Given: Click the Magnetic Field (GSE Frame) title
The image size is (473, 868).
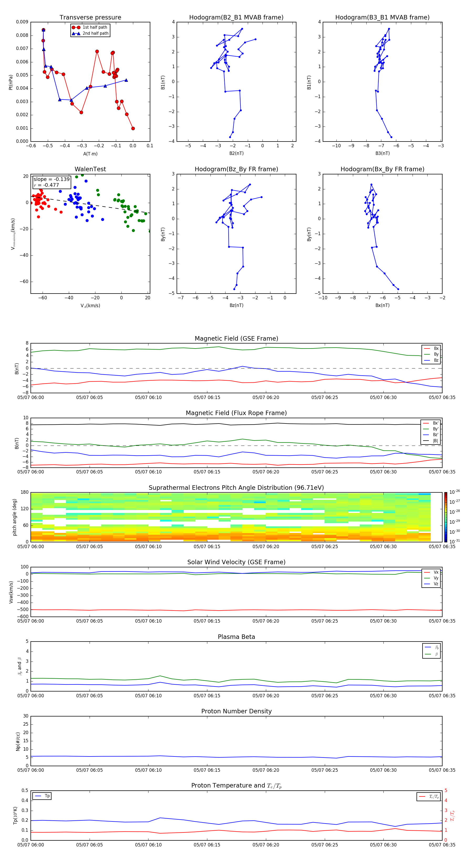Looking at the screenshot, I should (236, 339).
